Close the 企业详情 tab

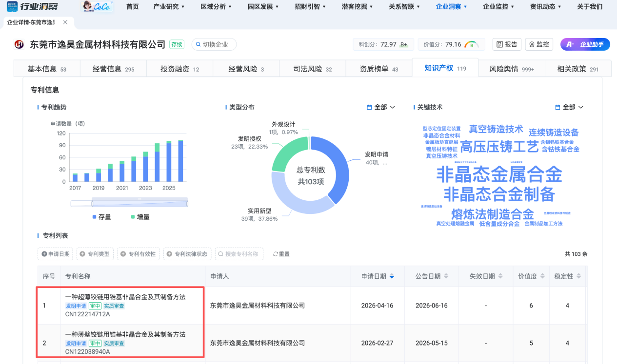(x=65, y=22)
